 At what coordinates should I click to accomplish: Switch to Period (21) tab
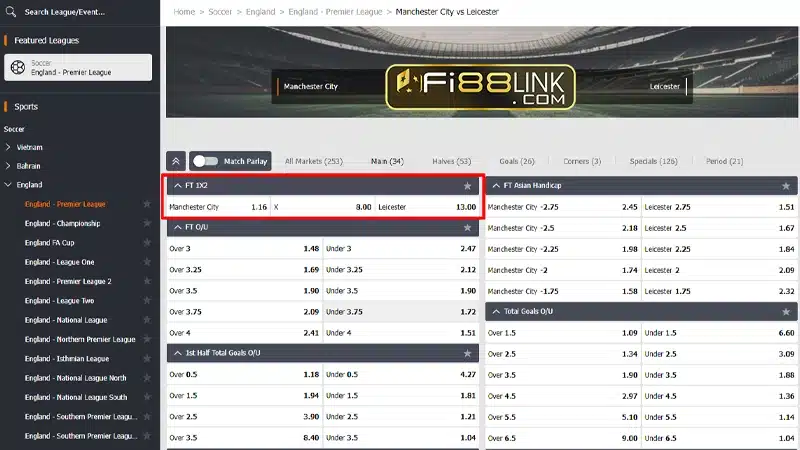(724, 161)
